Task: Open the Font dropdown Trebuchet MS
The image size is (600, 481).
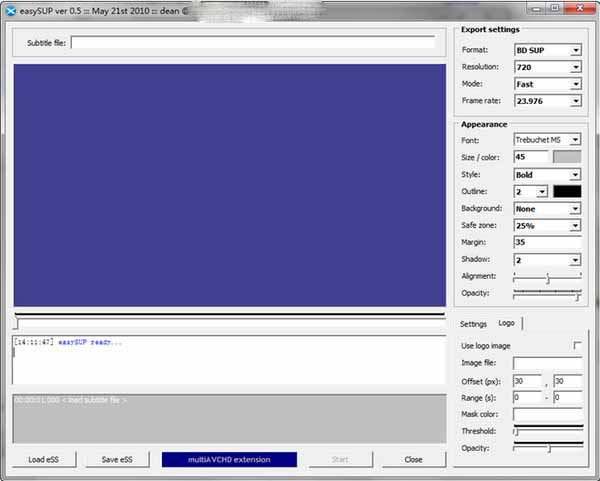Action: [x=547, y=140]
